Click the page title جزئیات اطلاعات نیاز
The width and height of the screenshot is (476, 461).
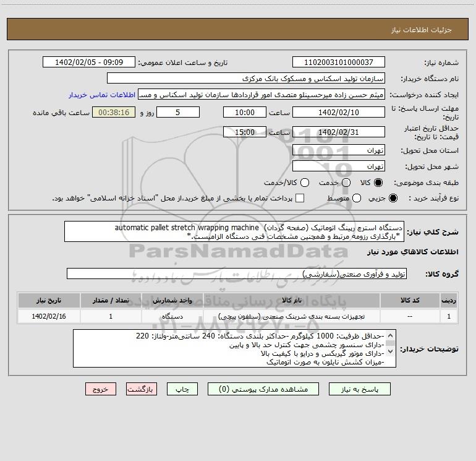pos(422,30)
